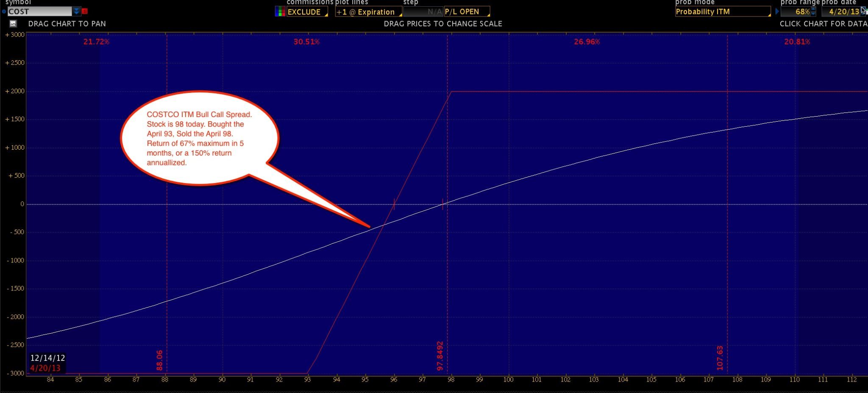Click the 97.8492 current price marker label

point(440,356)
